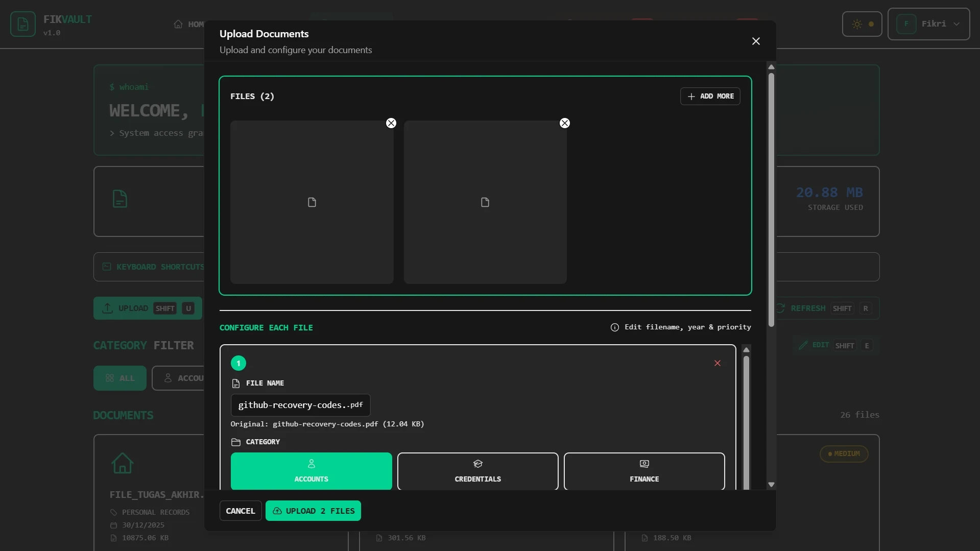Delete file 1 configuration with red X
This screenshot has width=980, height=551.
(717, 363)
